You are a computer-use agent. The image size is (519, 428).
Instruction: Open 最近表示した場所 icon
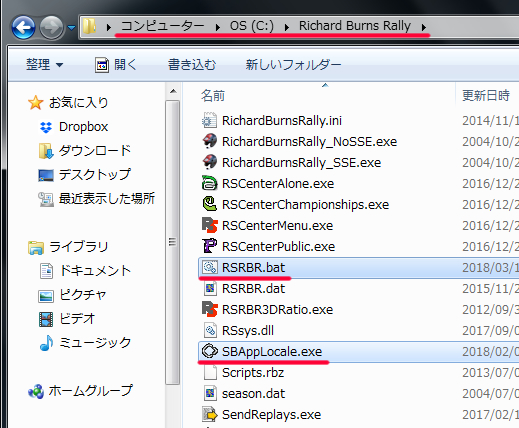click(46, 199)
